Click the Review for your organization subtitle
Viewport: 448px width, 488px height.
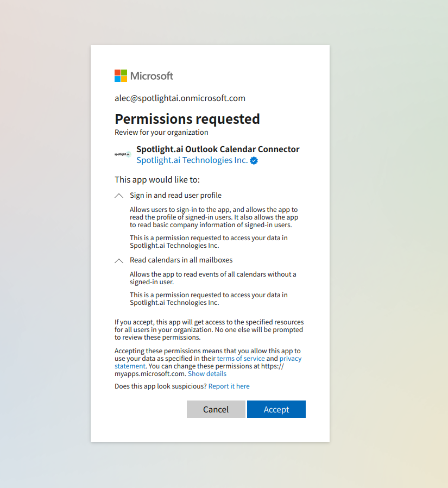(x=161, y=132)
